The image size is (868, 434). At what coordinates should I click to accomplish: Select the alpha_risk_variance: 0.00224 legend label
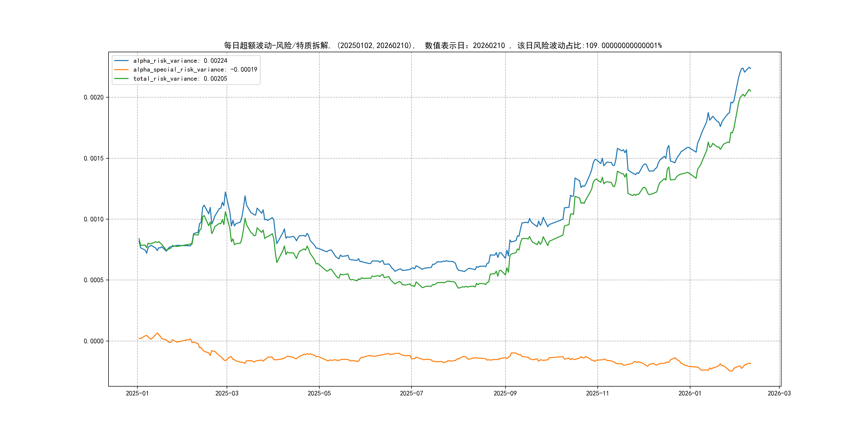coord(180,61)
